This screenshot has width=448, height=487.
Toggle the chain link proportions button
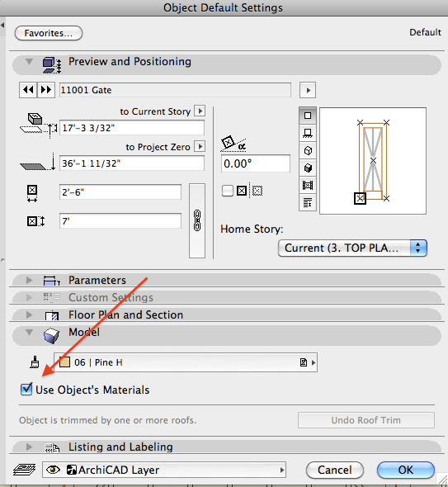click(x=197, y=220)
